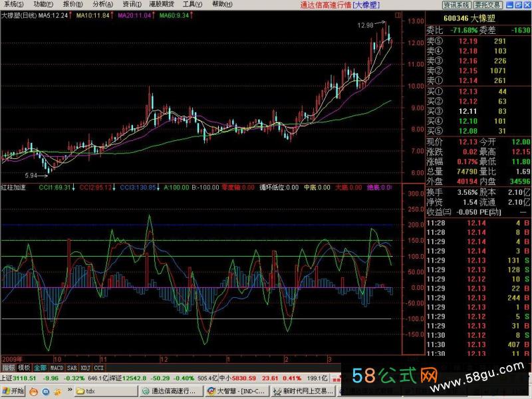The image size is (532, 399).
Task: Open the 帮助(H) menu
Action: point(222,5)
